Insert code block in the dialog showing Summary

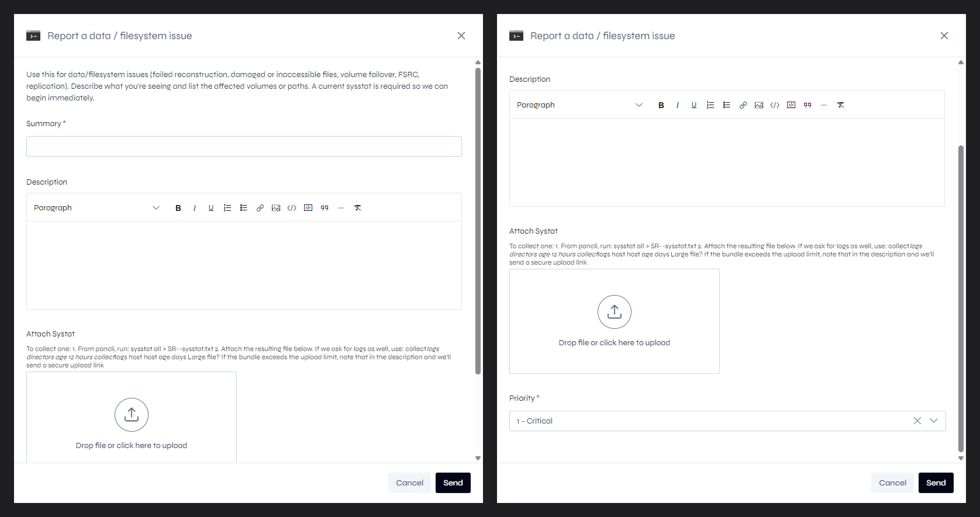coord(308,208)
